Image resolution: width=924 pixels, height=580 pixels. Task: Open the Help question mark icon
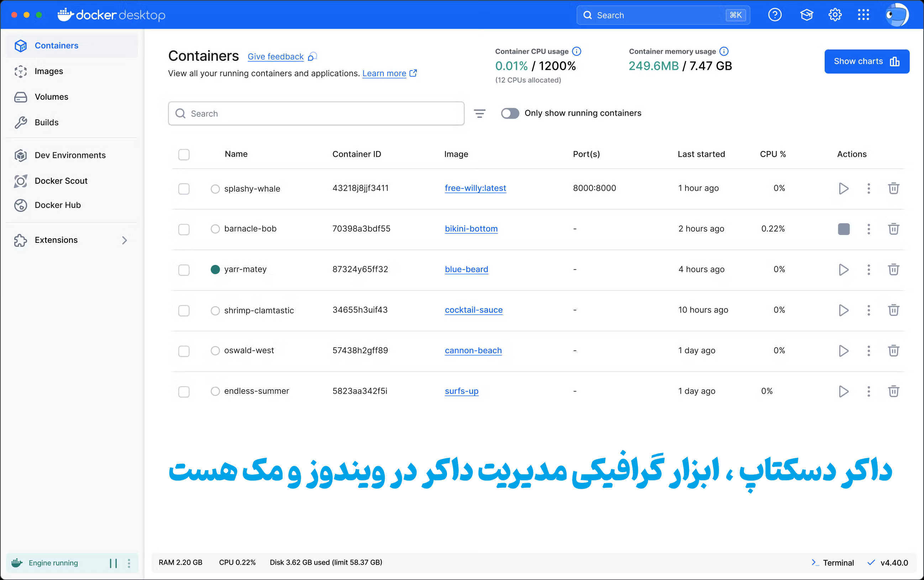pos(775,15)
